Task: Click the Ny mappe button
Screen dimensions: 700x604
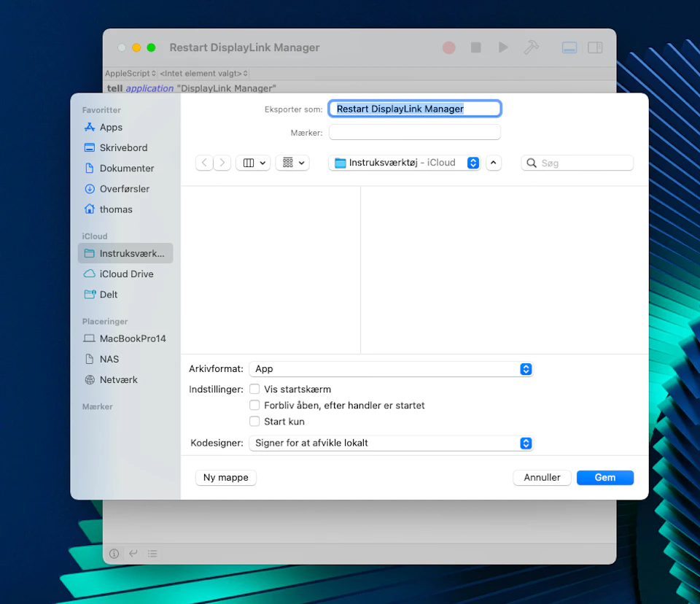Action: point(226,478)
